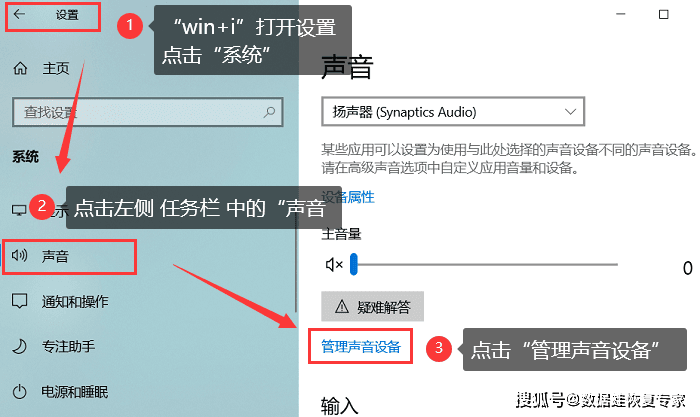Click the magnifier icon in the search box
This screenshot has height=417, width=700.
click(269, 112)
